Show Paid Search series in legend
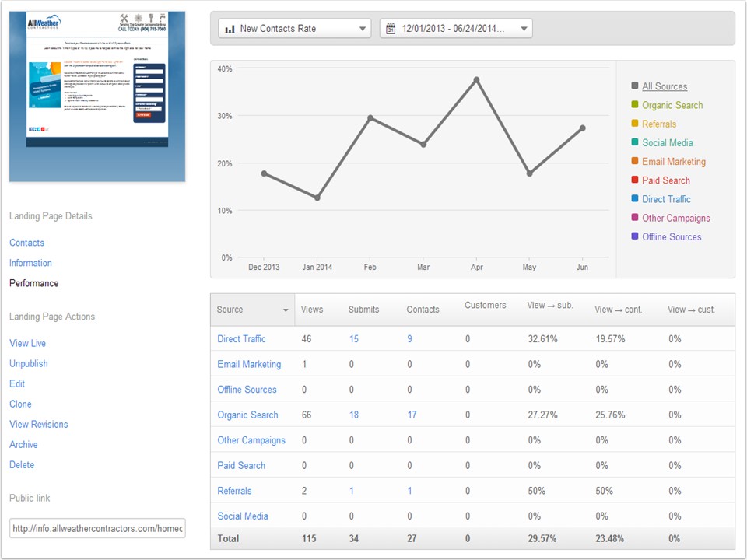The width and height of the screenshot is (747, 560). pyautogui.click(x=665, y=180)
